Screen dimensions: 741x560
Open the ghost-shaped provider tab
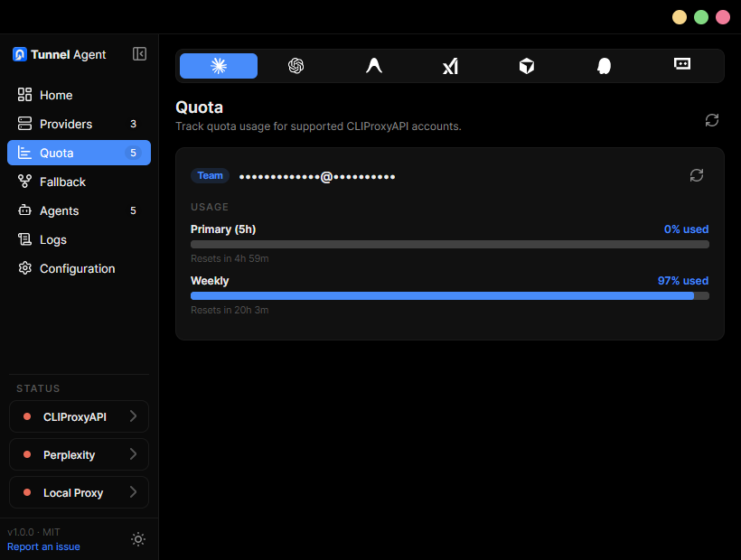(x=604, y=66)
